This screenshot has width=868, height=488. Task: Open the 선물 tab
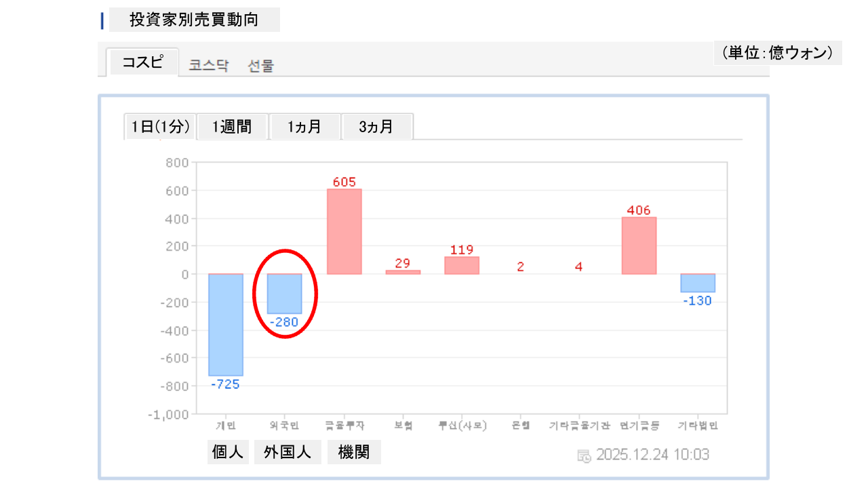[261, 66]
